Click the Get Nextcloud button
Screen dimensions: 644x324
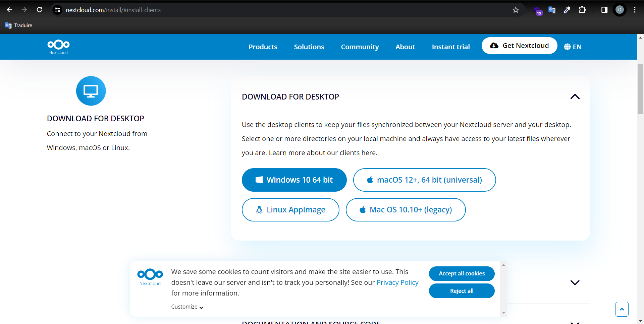[x=520, y=46]
